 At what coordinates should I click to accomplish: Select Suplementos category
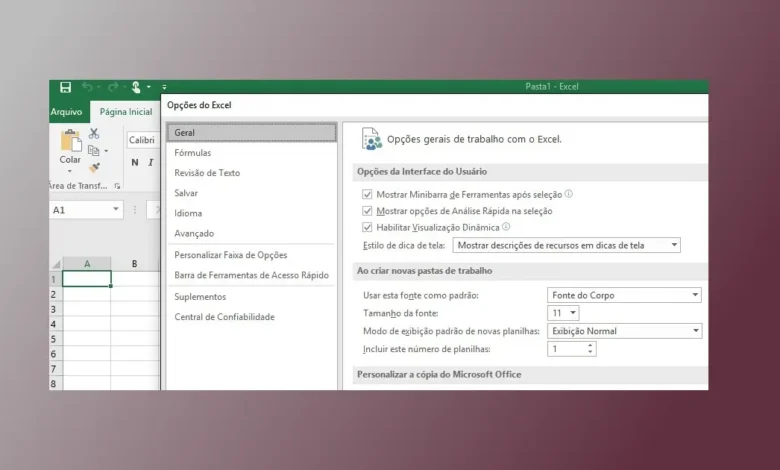(x=252, y=296)
